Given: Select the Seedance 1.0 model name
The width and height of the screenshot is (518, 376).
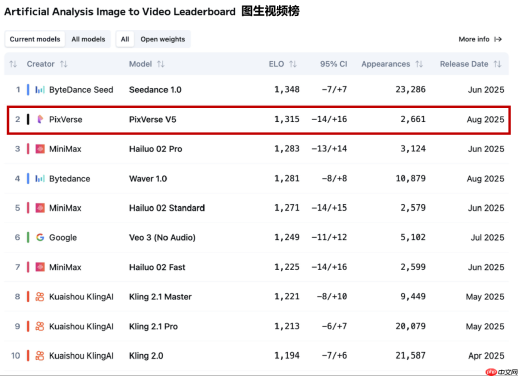Looking at the screenshot, I should tap(155, 90).
